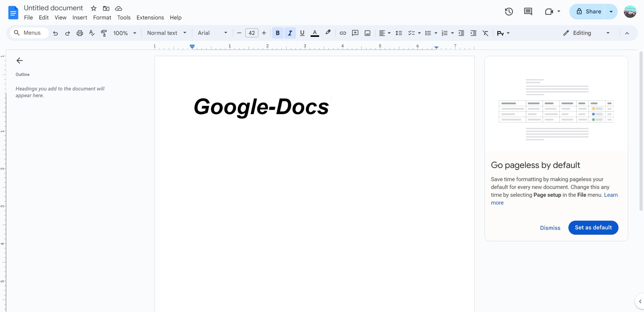This screenshot has height=312, width=644.
Task: Insert an image from toolbar
Action: point(368,33)
